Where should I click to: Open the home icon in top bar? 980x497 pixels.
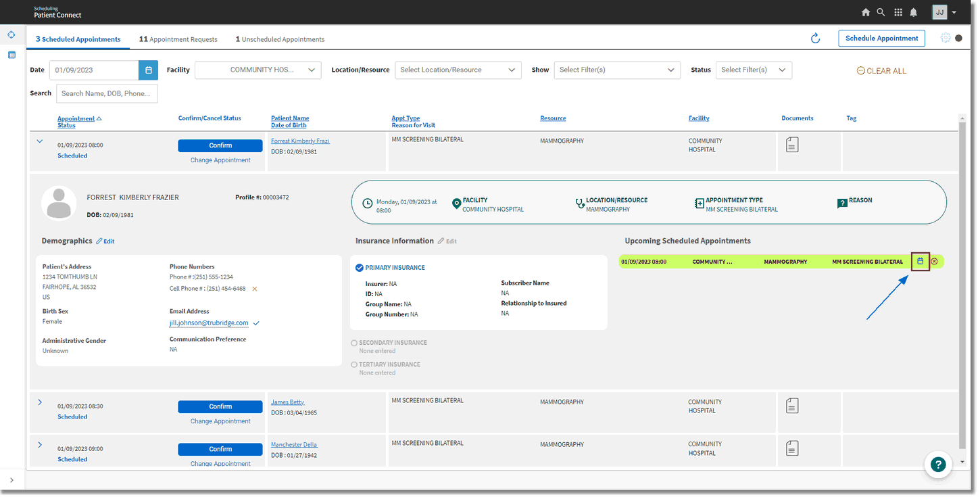click(x=866, y=12)
